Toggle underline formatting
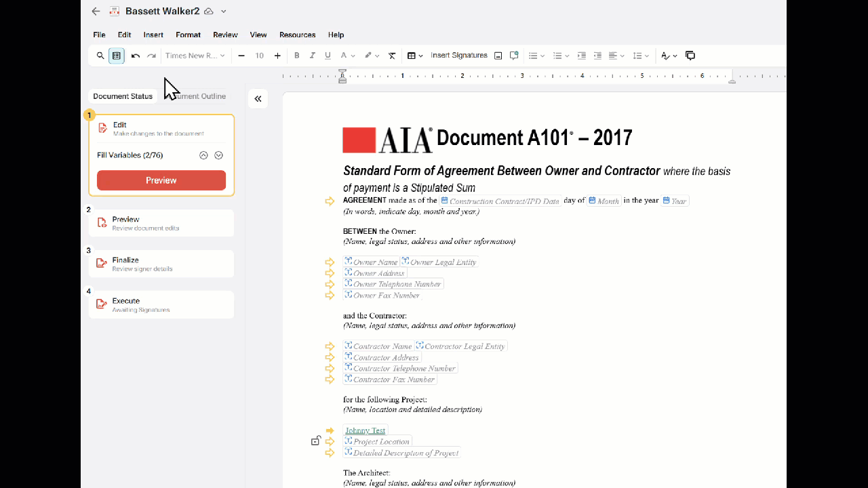The image size is (868, 488). (x=328, y=56)
